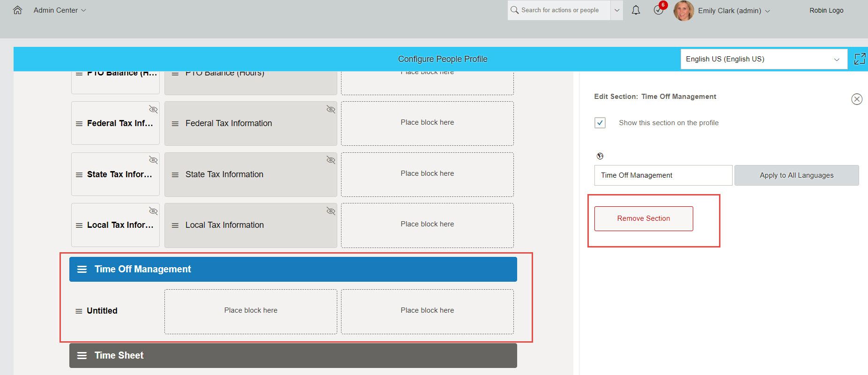868x375 pixels.
Task: Grab the handle of State Tax Information block
Action: [175, 175]
